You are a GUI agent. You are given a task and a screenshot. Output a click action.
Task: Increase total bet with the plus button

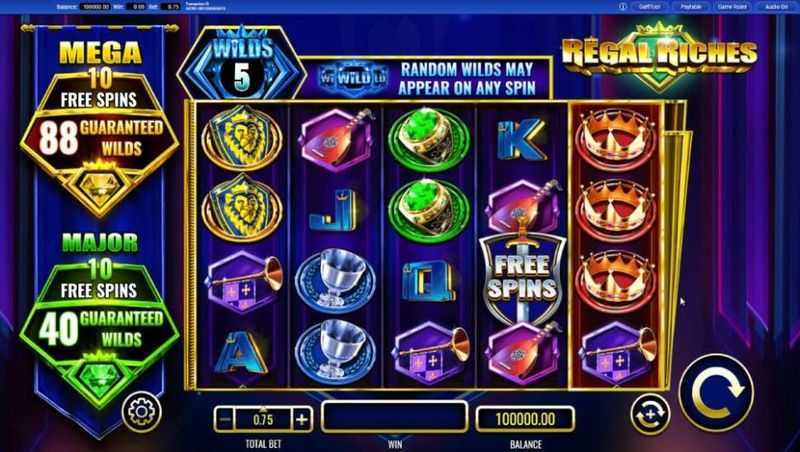pyautogui.click(x=302, y=420)
